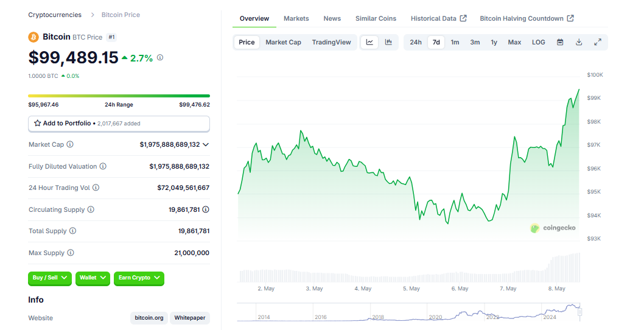The width and height of the screenshot is (644, 330).
Task: Click the 2020 navigator timeline marker
Action: 435,317
